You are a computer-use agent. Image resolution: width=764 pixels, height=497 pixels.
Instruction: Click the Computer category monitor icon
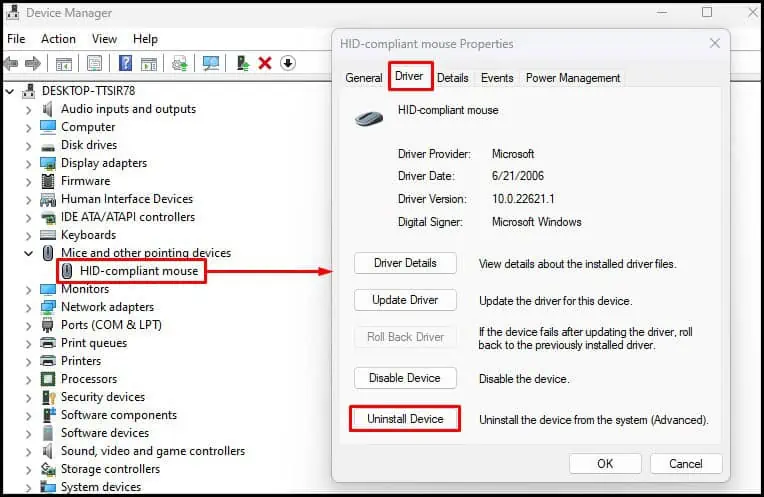48,127
